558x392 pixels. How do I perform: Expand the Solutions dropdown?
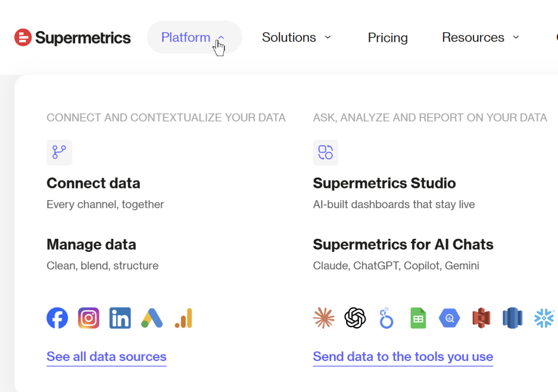tap(296, 38)
